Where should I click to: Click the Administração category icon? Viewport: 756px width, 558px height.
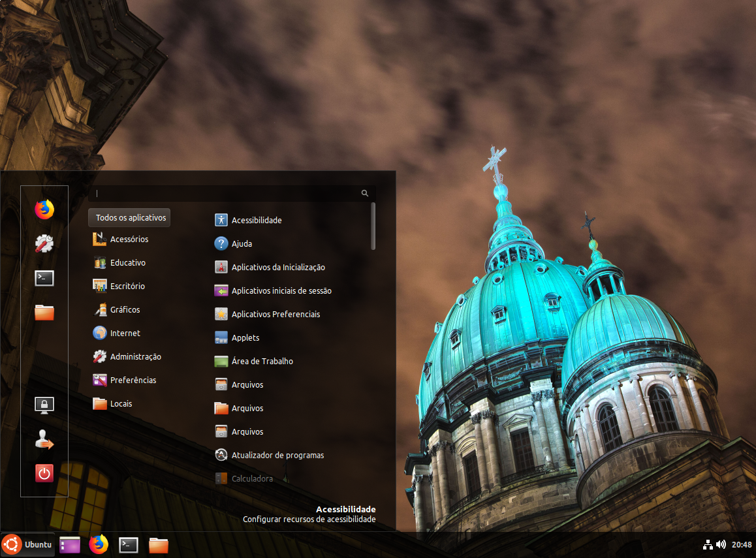99,356
